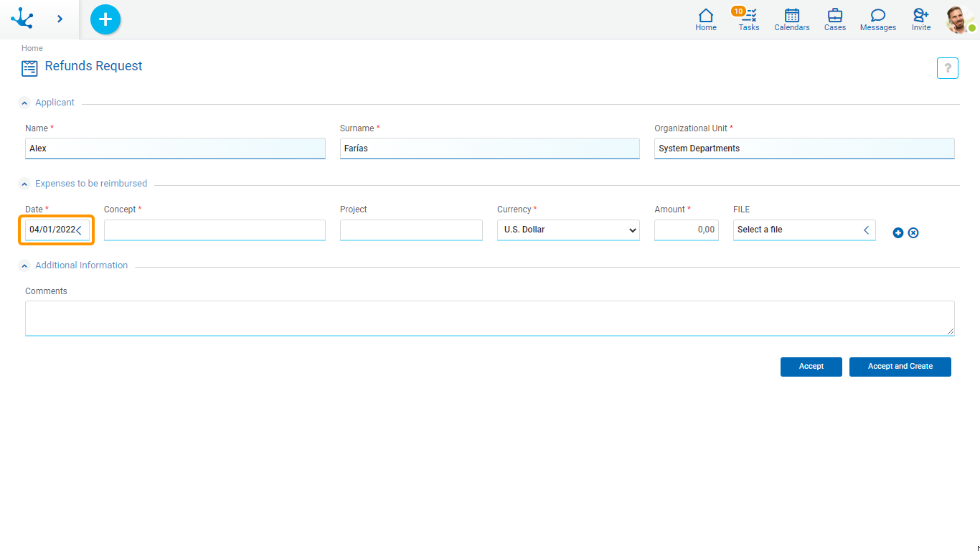Remove the expense row
Viewport: 980px width, 551px height.
pyautogui.click(x=913, y=232)
